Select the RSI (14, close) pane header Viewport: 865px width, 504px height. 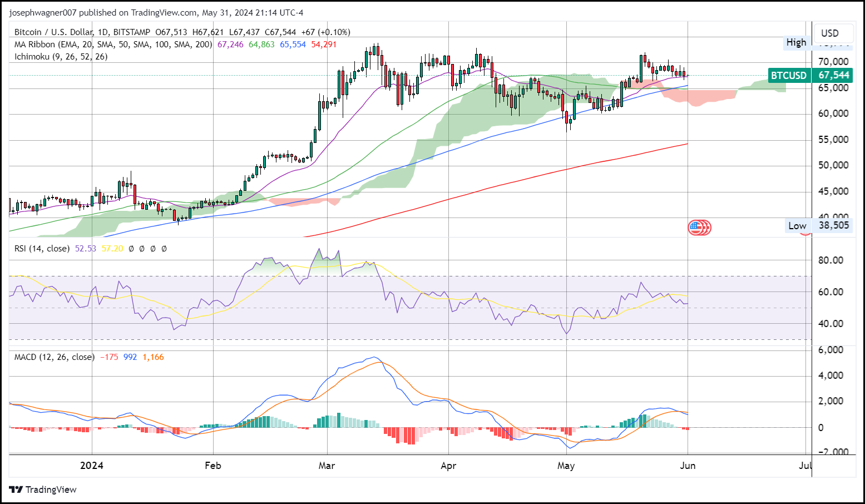pyautogui.click(x=42, y=249)
